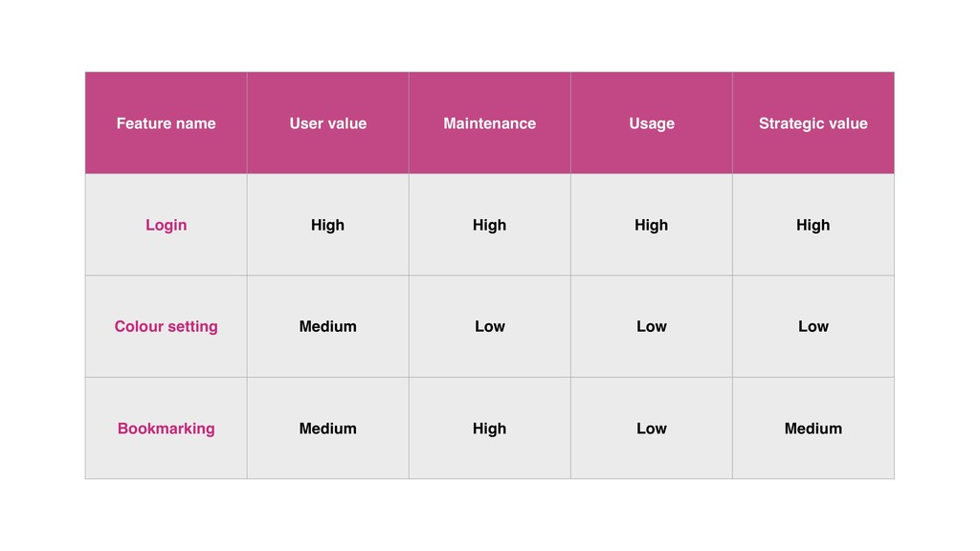Click Login's Maintenance High cell

(489, 225)
